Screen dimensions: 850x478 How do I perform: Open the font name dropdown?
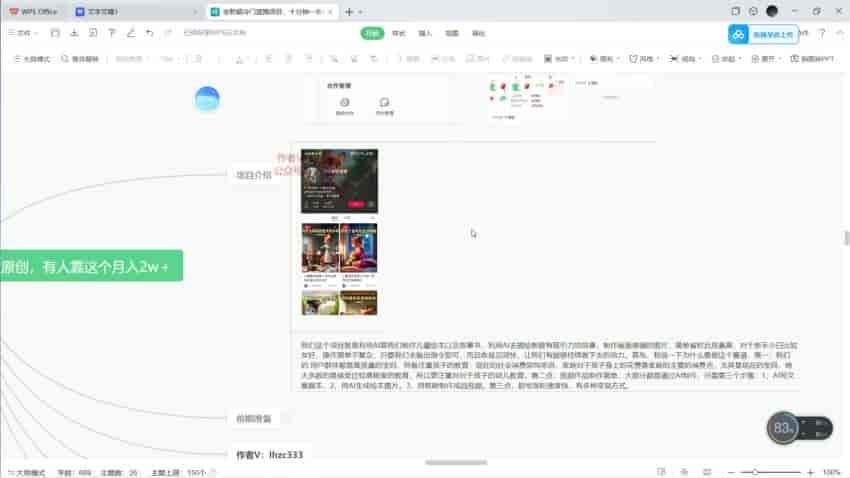(x=132, y=59)
